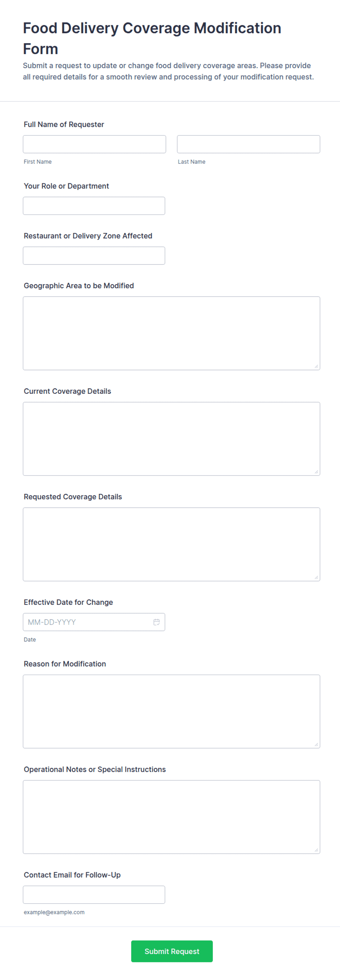Screen dimensions: 340x980
Task: Click the Full Name of Requester label
Action: pos(64,125)
